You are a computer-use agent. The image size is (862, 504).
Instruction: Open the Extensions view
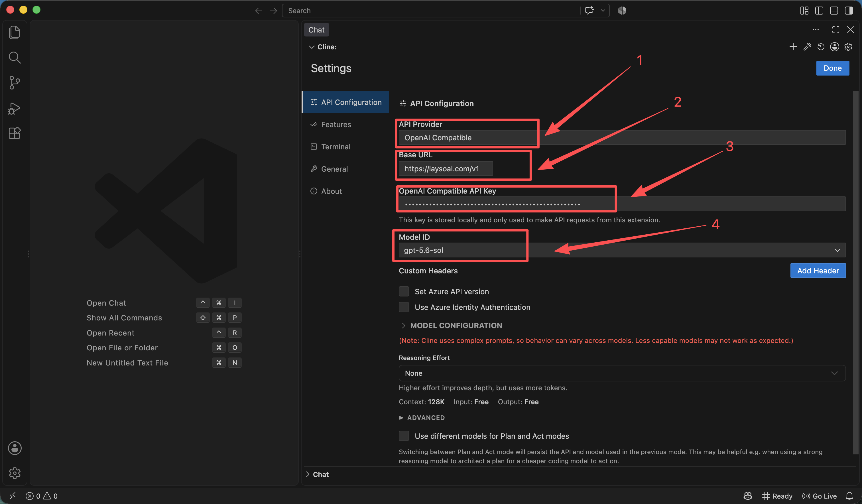tap(14, 133)
